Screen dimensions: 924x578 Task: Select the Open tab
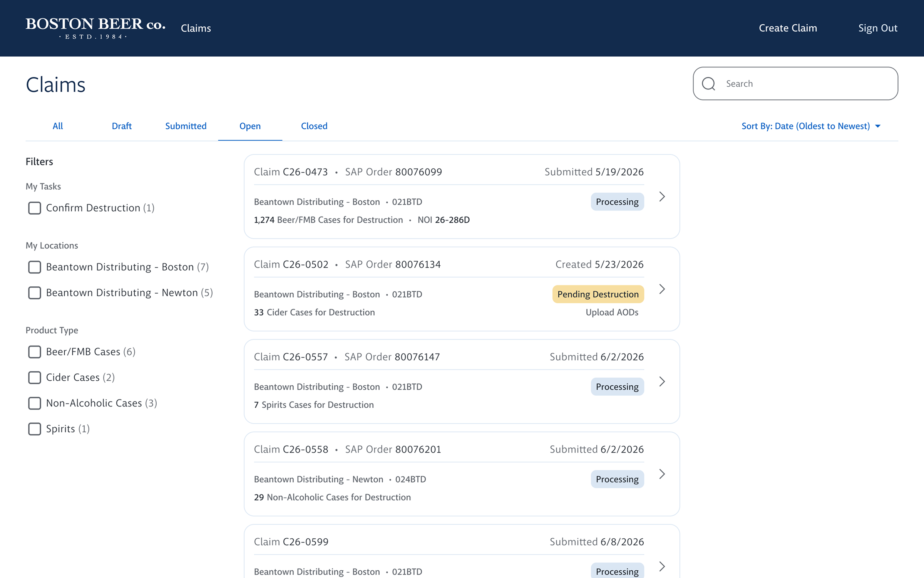[x=250, y=126]
